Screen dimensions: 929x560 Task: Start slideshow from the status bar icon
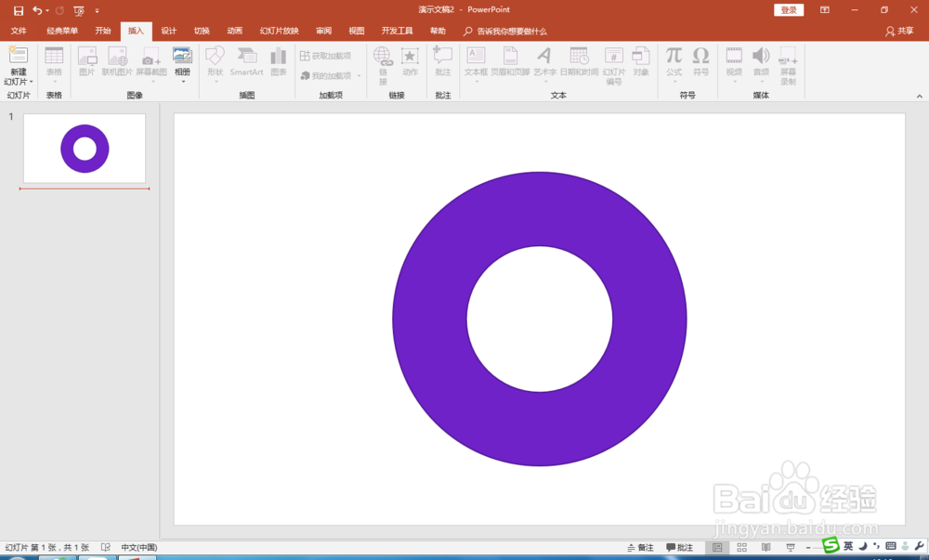pyautogui.click(x=791, y=548)
